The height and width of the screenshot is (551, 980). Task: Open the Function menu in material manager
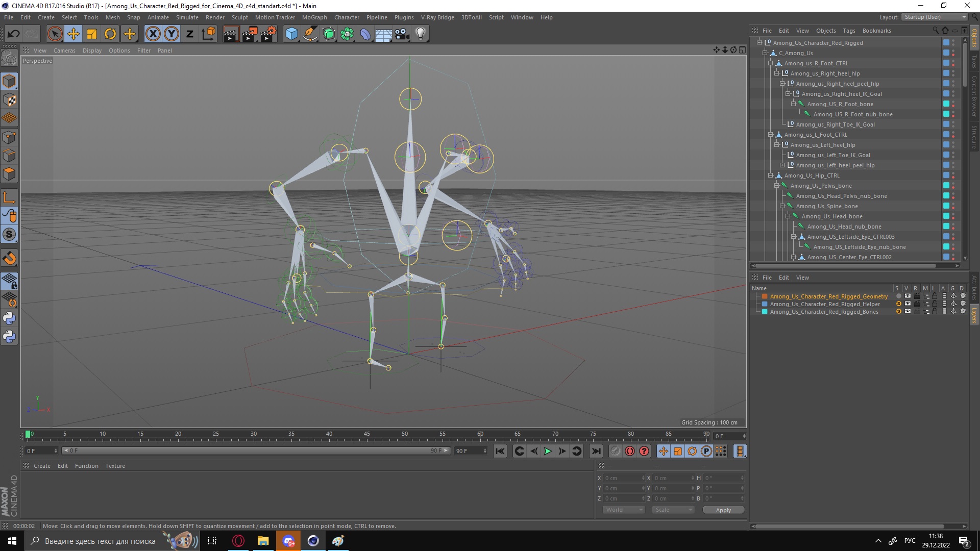(x=86, y=466)
